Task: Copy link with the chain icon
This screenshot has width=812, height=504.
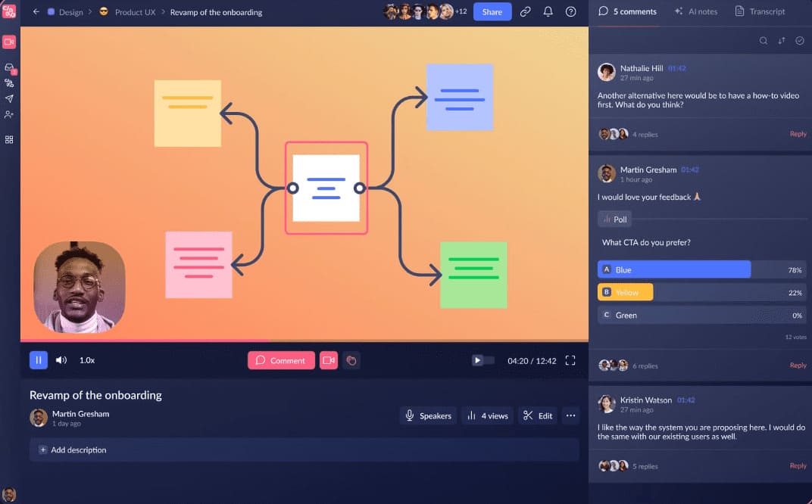Action: click(x=525, y=11)
